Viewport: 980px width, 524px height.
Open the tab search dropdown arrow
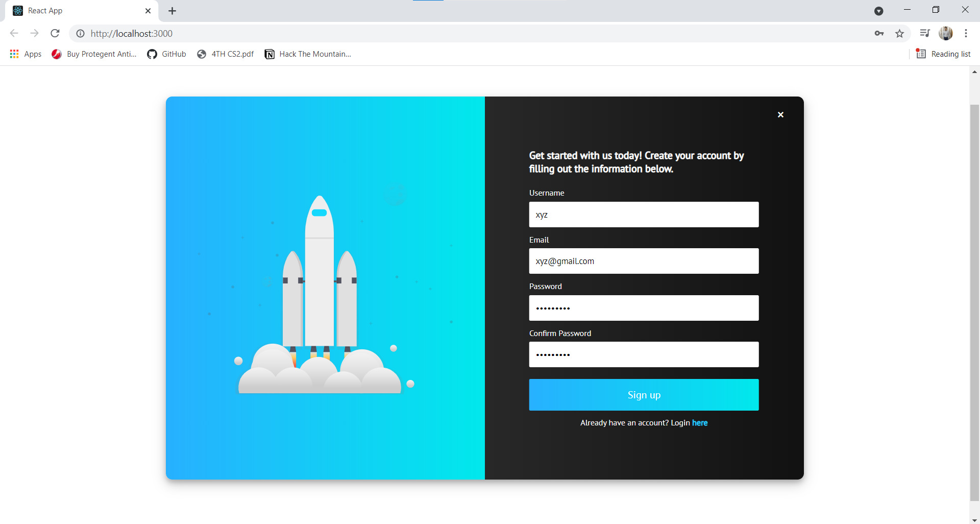[x=879, y=11]
